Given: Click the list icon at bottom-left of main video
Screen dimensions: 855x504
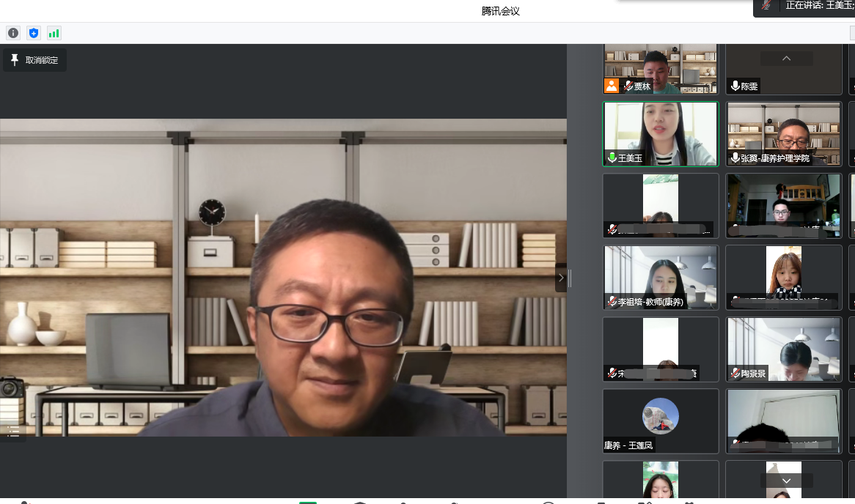Looking at the screenshot, I should coord(13,431).
